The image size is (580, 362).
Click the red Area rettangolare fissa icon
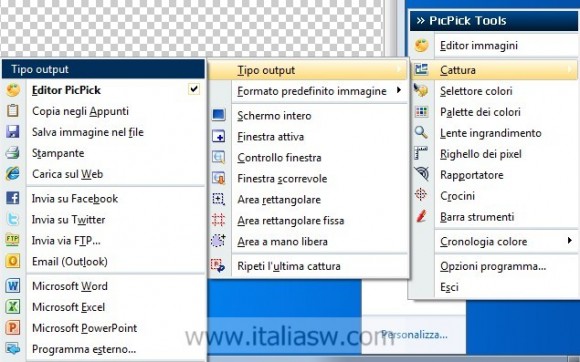point(219,220)
